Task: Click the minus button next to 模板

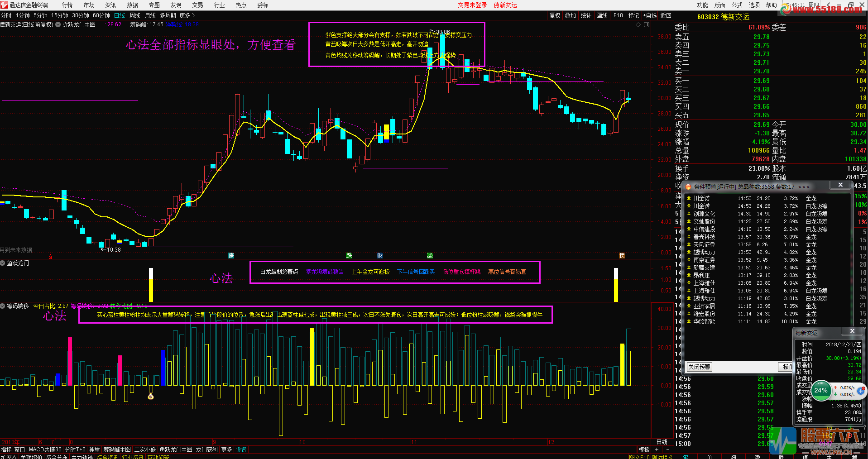Action: [x=667, y=449]
